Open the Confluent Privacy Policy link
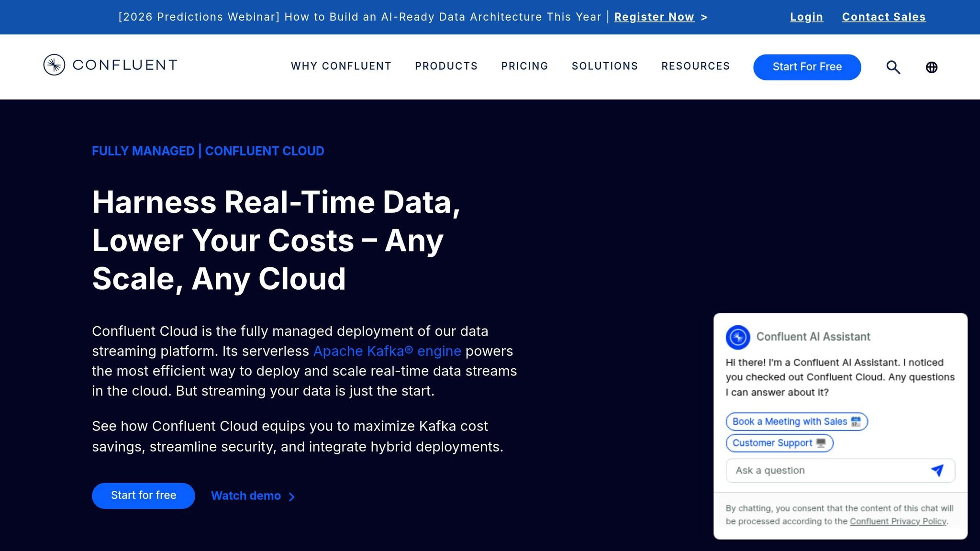980x551 pixels. [898, 521]
